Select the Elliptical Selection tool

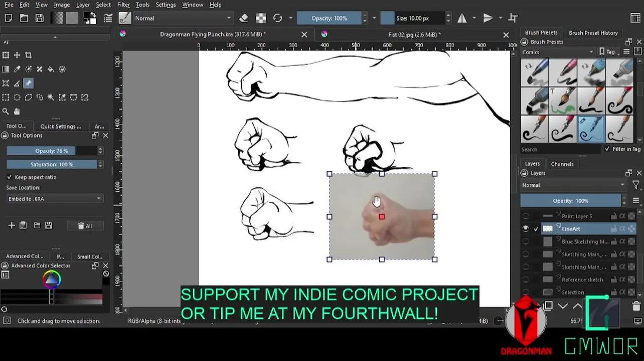pos(17,97)
